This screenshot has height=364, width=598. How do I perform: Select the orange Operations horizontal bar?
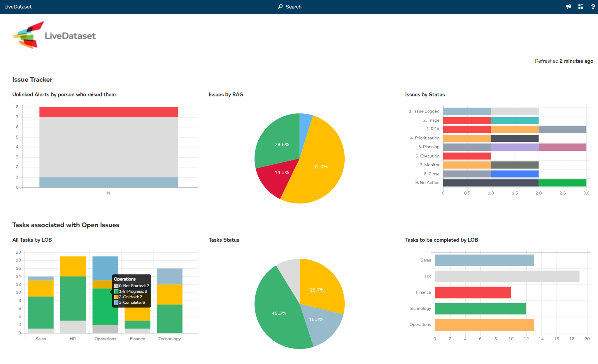click(x=484, y=325)
